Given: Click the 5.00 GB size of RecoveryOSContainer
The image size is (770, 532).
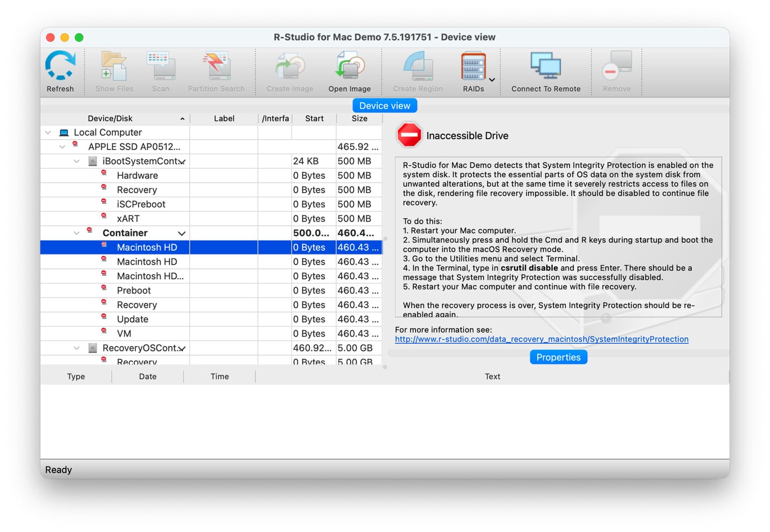Looking at the screenshot, I should tap(355, 348).
